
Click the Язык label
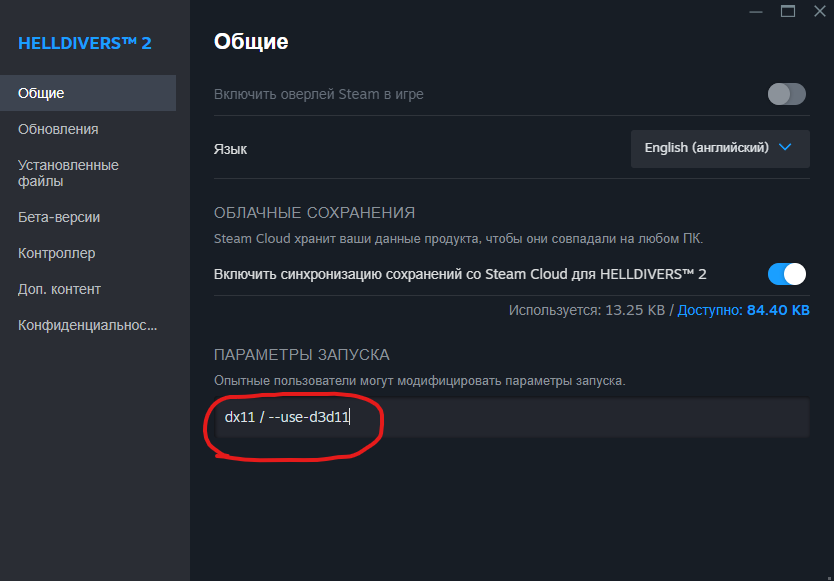[230, 149]
